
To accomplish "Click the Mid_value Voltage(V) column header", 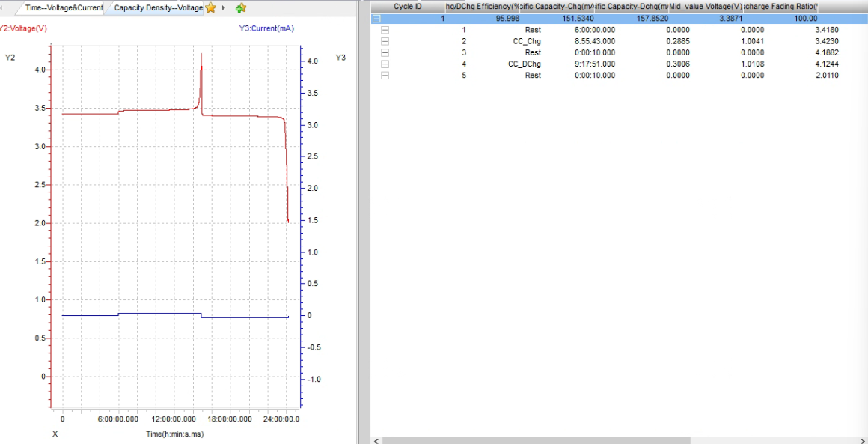I will (705, 7).
